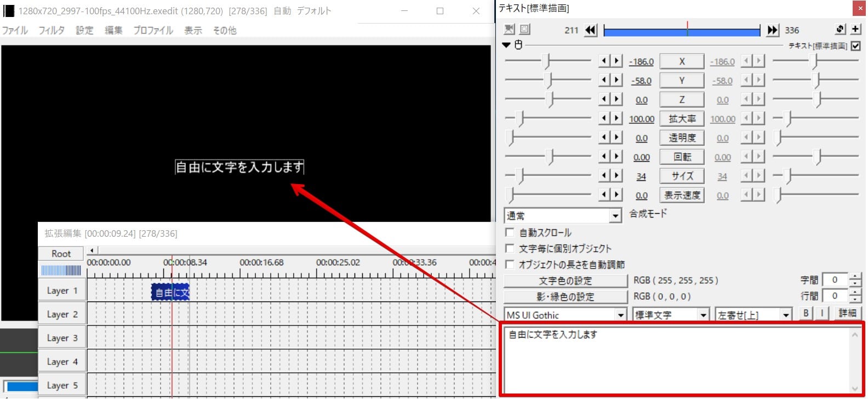The width and height of the screenshot is (868, 399).
Task: Enable 文字毎に個別オブジェクト checkbox
Action: click(510, 248)
